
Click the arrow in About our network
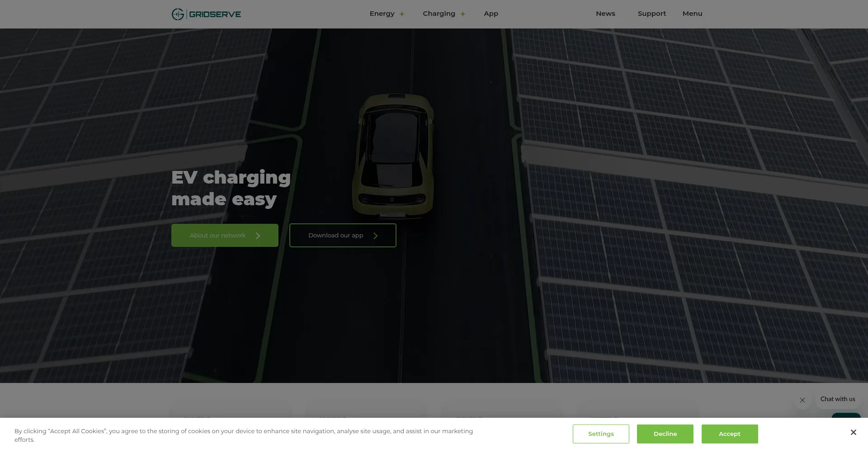pos(258,236)
